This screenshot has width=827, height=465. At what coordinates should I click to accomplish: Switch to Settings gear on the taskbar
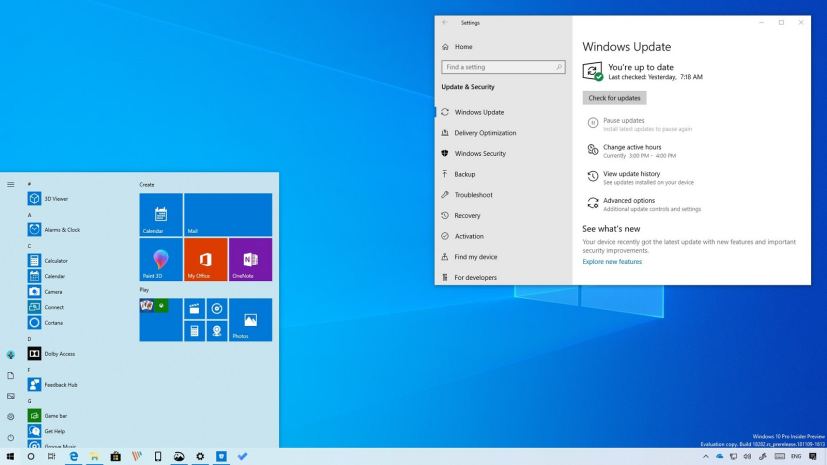point(200,457)
